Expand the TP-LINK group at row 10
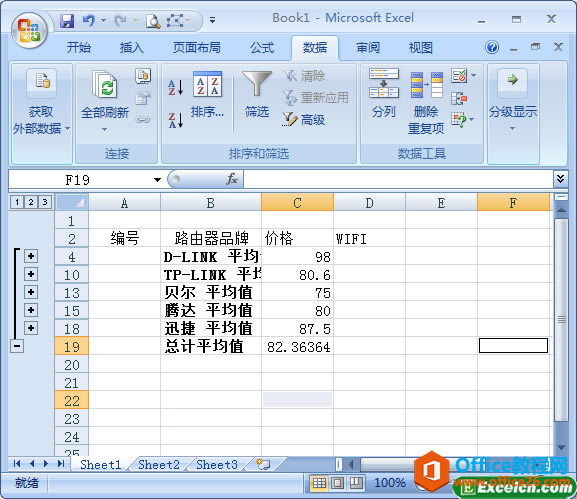The width and height of the screenshot is (577, 499). (x=31, y=274)
